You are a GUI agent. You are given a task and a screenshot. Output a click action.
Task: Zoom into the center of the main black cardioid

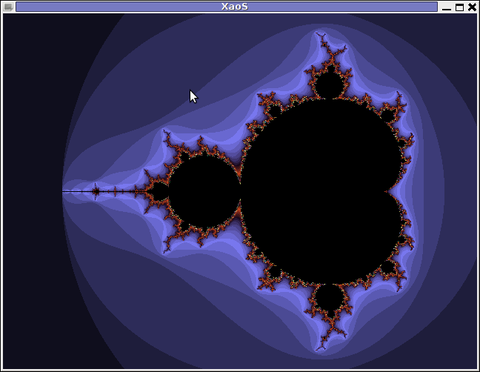click(x=320, y=192)
